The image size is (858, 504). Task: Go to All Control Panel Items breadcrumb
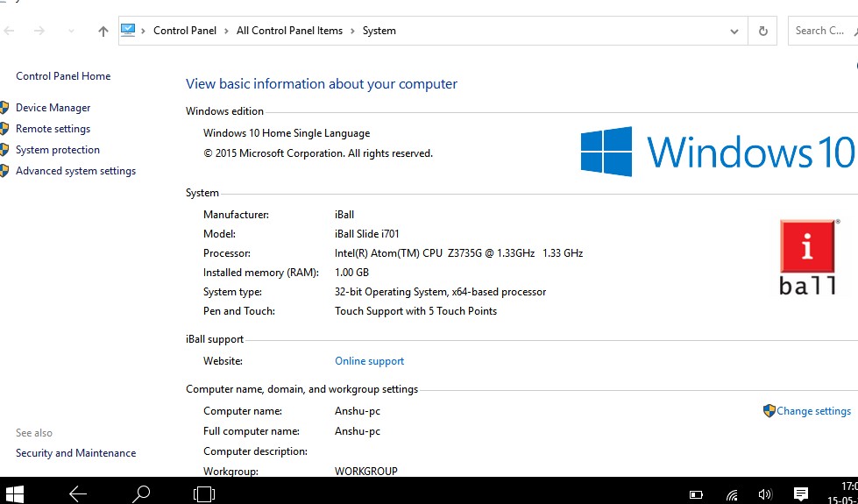coord(289,31)
